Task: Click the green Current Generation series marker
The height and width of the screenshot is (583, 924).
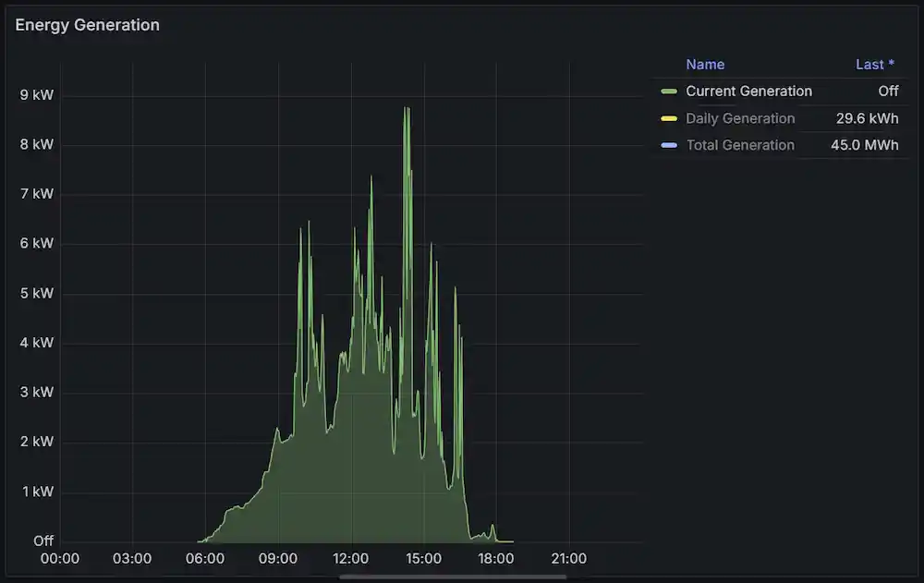Action: [x=669, y=91]
